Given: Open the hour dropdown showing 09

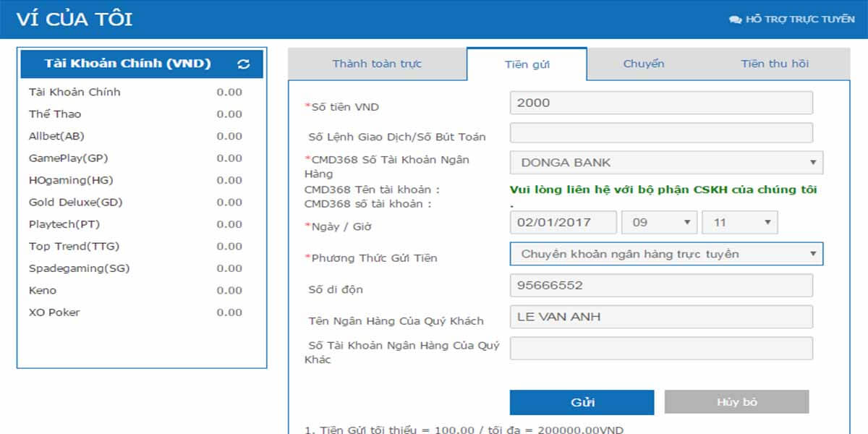Looking at the screenshot, I should 659,222.
